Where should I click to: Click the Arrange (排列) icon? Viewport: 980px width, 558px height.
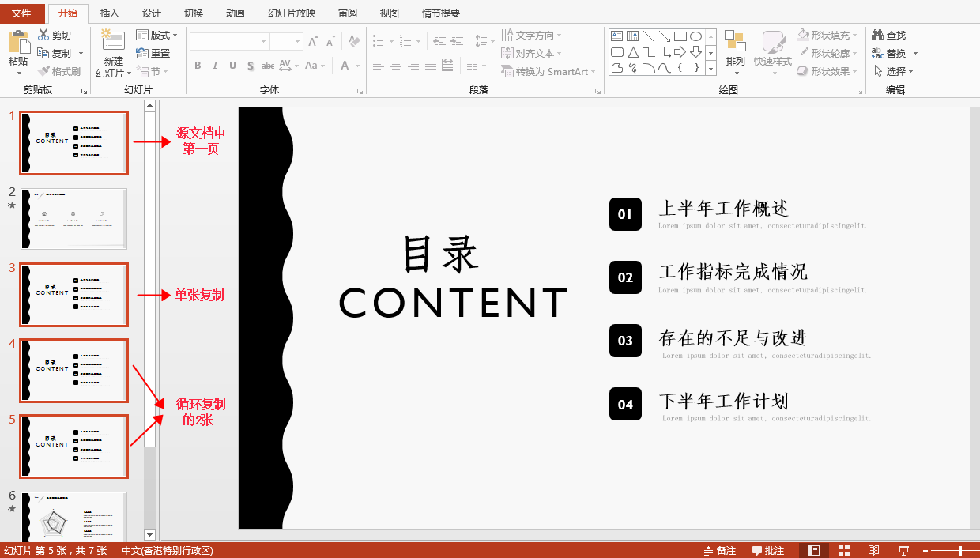(x=735, y=42)
